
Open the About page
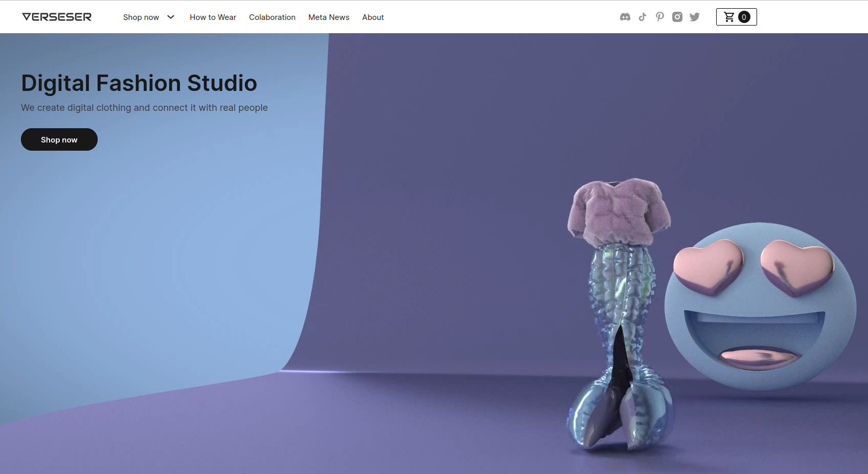coord(373,17)
